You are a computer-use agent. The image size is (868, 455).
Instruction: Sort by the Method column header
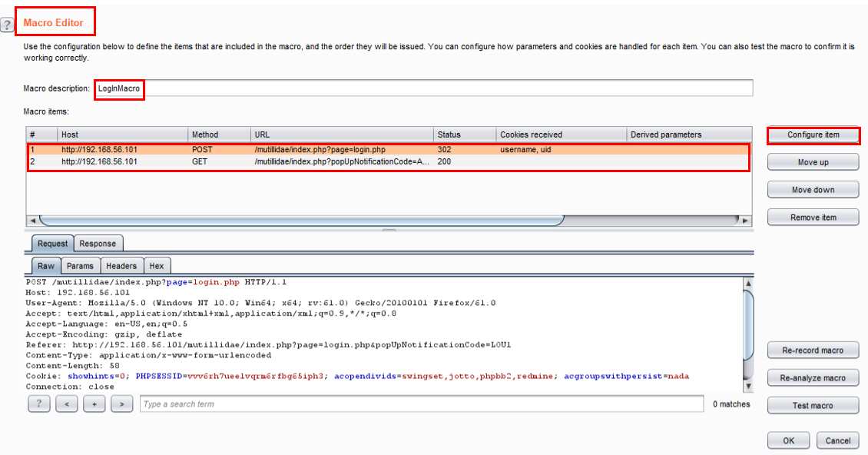(219, 135)
